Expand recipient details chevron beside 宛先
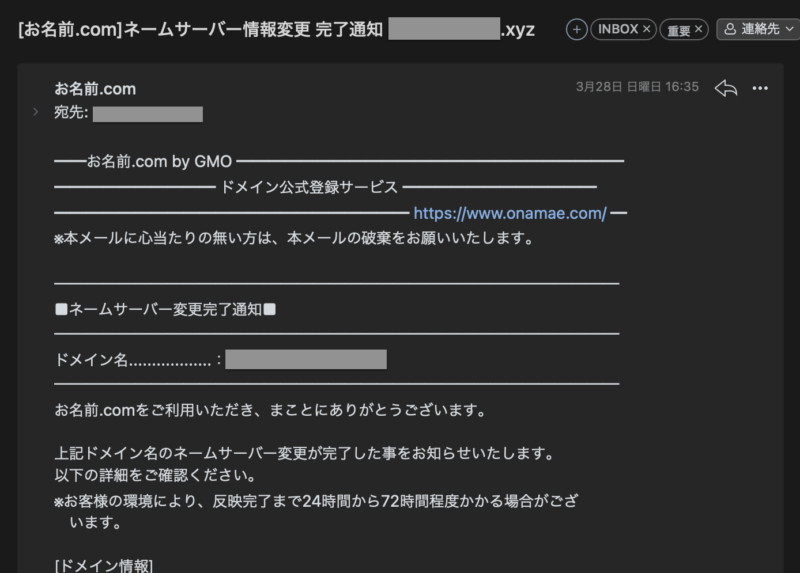 (36, 112)
